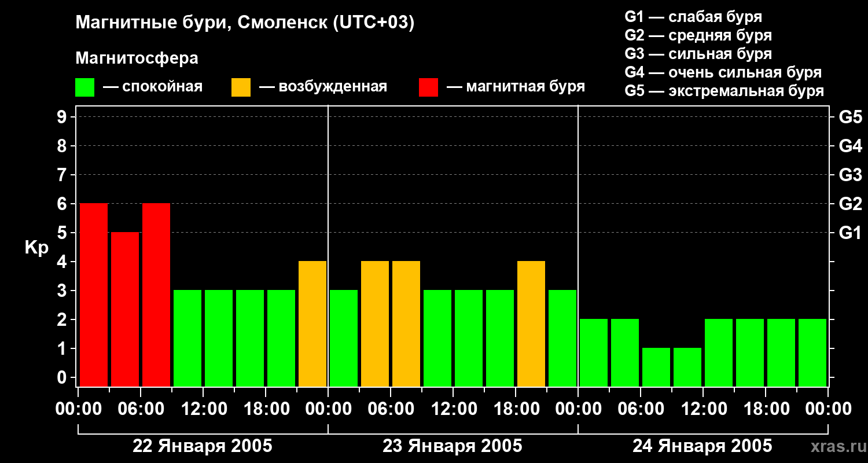Click the 'G2 — средняя буря' legend entry
Viewport: 868px width, 463px height.
698,35
